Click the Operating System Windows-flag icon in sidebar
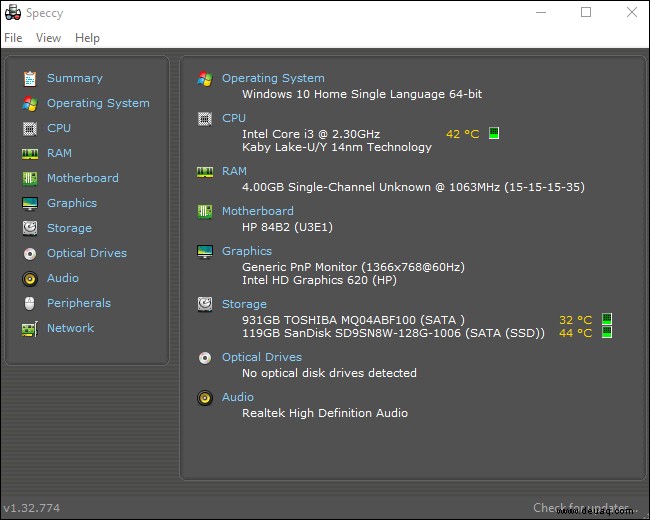 pyautogui.click(x=30, y=103)
